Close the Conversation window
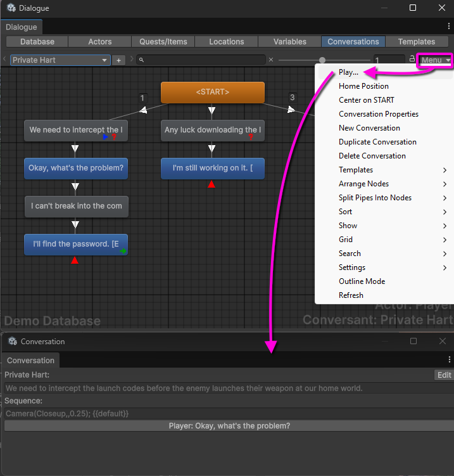Image resolution: width=454 pixels, height=476 pixels. click(x=443, y=341)
